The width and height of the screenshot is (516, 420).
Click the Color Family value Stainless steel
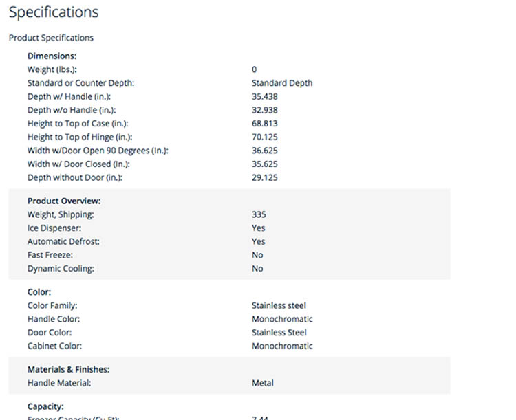click(x=279, y=305)
